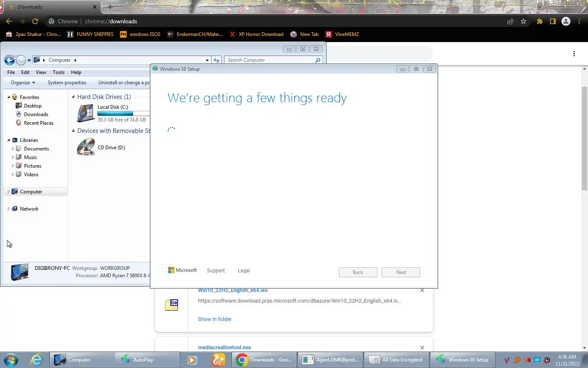This screenshot has height=368, width=588.
Task: Click Next button in Setup
Action: tap(401, 272)
